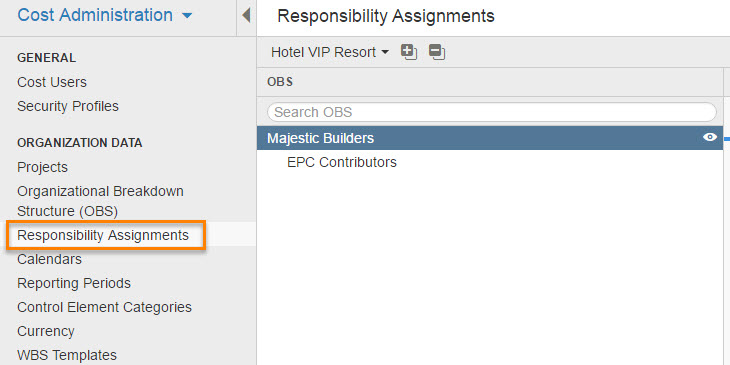
Task: Select the Majestic Builders row
Action: pos(490,138)
